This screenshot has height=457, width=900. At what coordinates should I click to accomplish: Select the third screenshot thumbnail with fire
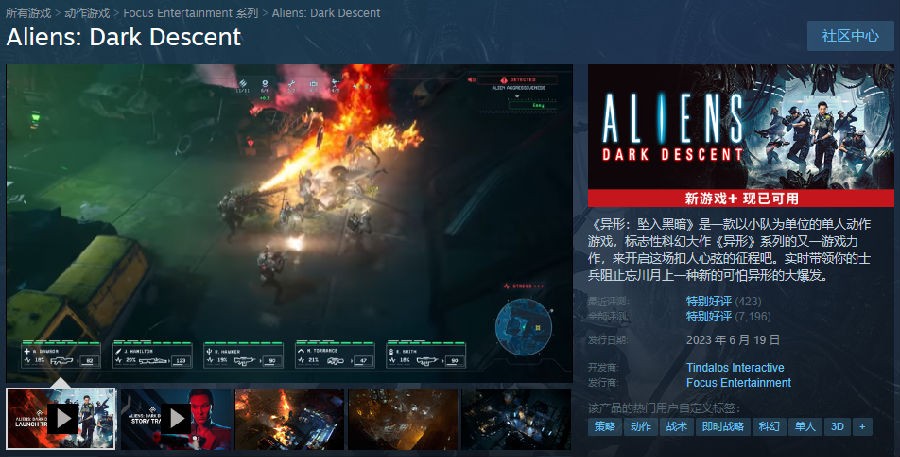(289, 419)
